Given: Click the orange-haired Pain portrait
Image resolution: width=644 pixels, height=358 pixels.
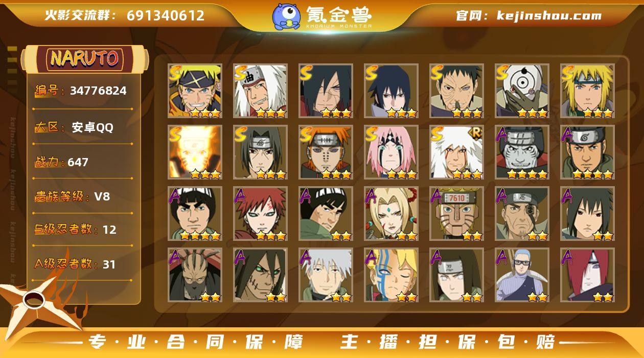Looking at the screenshot, I should 326,152.
